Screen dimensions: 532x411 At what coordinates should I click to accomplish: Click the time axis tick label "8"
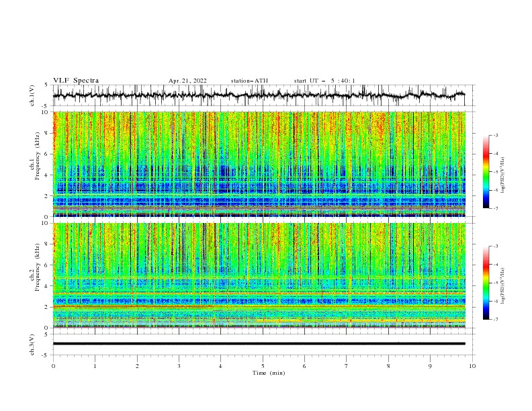[388, 366]
